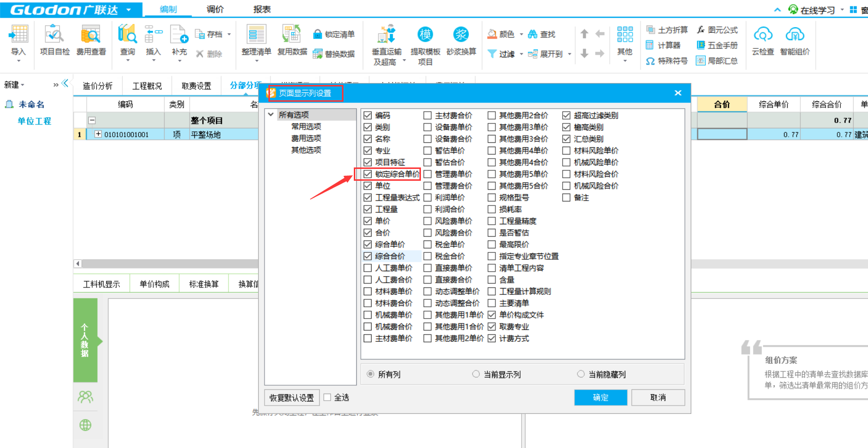Open the Glodon logo dropdown arrow
This screenshot has height=448, width=868.
[129, 9]
